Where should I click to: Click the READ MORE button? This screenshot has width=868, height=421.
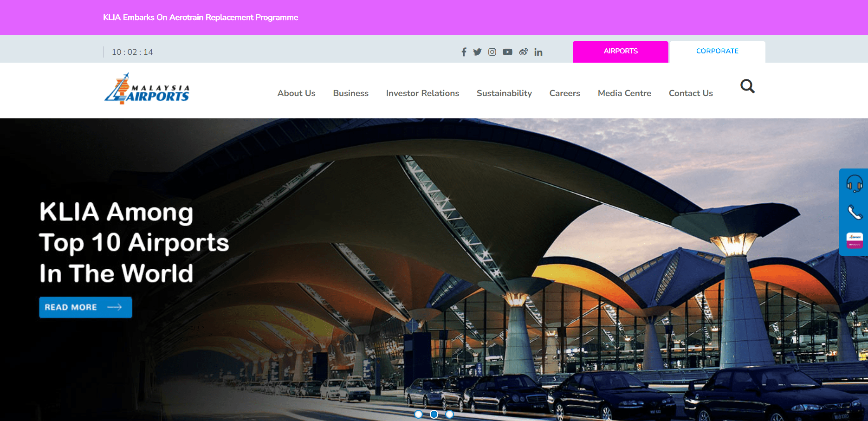(x=85, y=307)
